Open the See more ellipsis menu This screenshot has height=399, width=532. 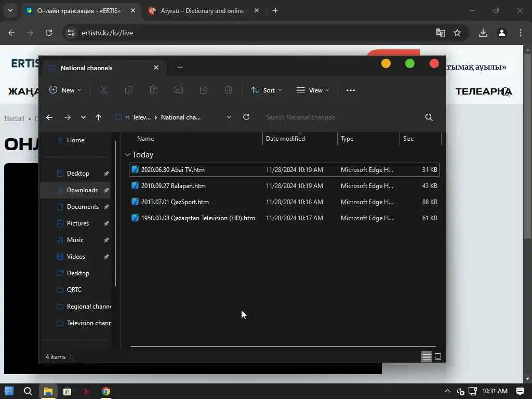coord(351,90)
